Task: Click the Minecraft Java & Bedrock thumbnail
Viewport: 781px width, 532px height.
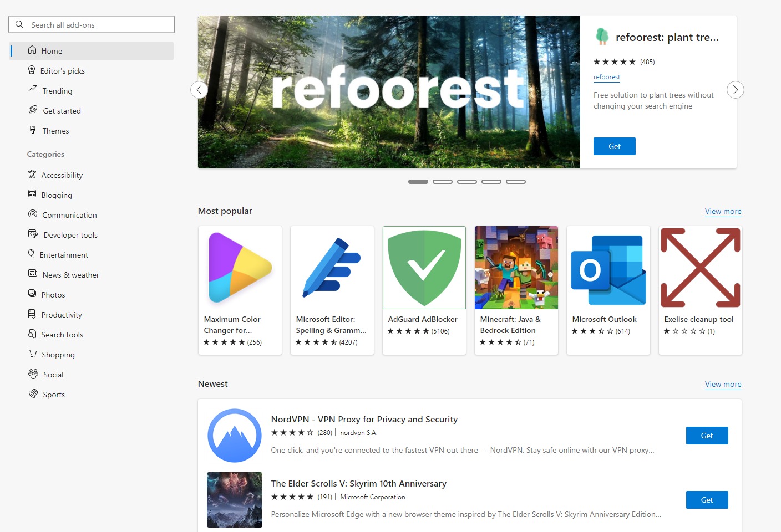Action: (516, 268)
